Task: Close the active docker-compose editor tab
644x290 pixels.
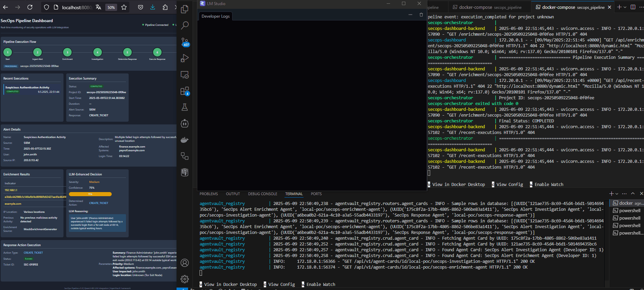Action: click(609, 7)
